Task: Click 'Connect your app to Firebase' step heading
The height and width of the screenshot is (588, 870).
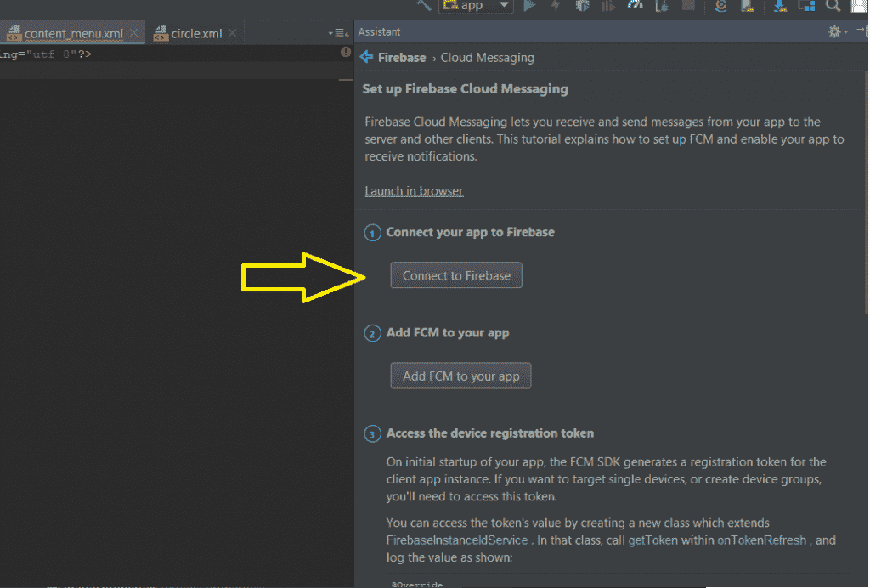Action: tap(470, 232)
